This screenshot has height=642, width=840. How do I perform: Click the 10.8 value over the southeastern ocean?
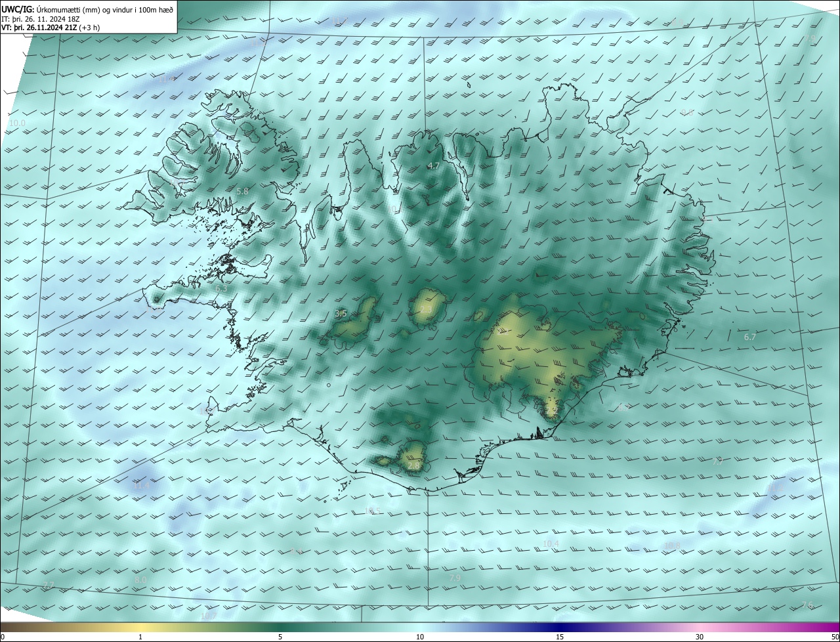click(x=672, y=546)
